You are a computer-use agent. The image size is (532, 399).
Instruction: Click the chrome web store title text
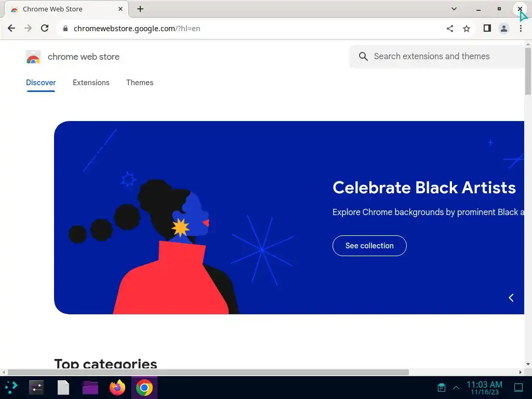(84, 57)
